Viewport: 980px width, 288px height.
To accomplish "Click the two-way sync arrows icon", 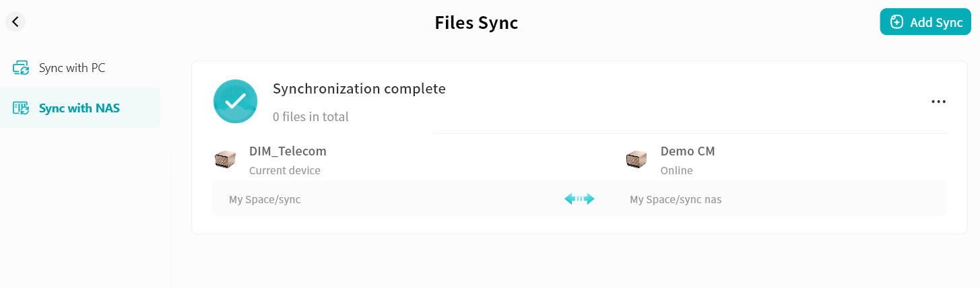I will point(579,199).
